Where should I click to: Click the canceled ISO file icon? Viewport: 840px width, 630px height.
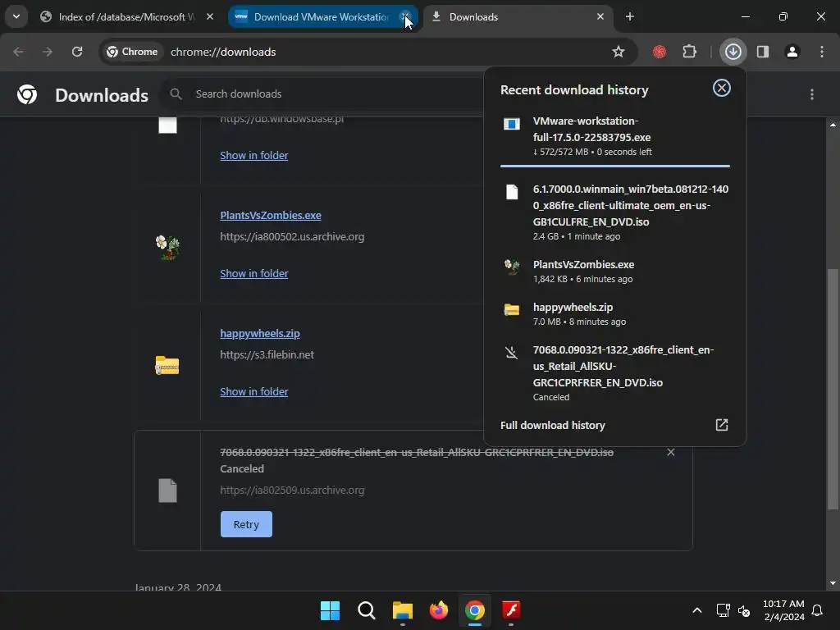click(167, 491)
